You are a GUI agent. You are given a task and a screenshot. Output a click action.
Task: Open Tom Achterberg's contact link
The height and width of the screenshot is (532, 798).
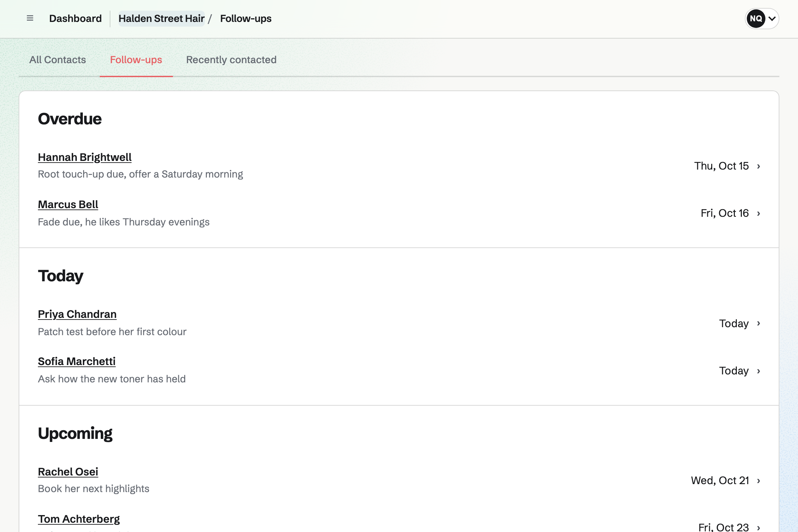79,519
